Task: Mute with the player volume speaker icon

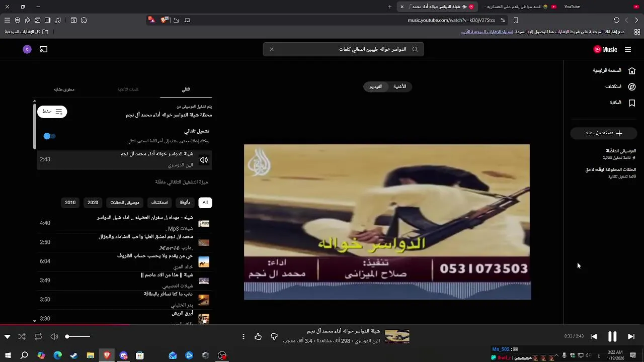Action: [x=54, y=336]
